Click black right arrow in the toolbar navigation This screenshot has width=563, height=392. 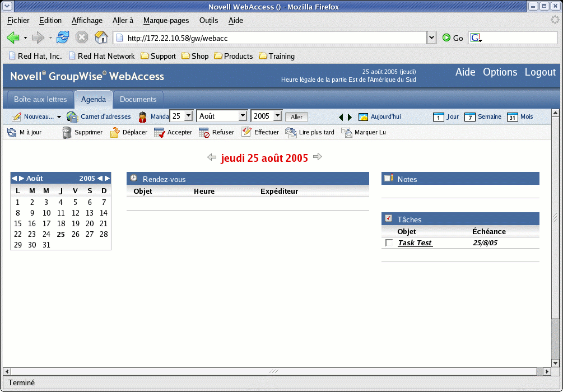point(350,117)
